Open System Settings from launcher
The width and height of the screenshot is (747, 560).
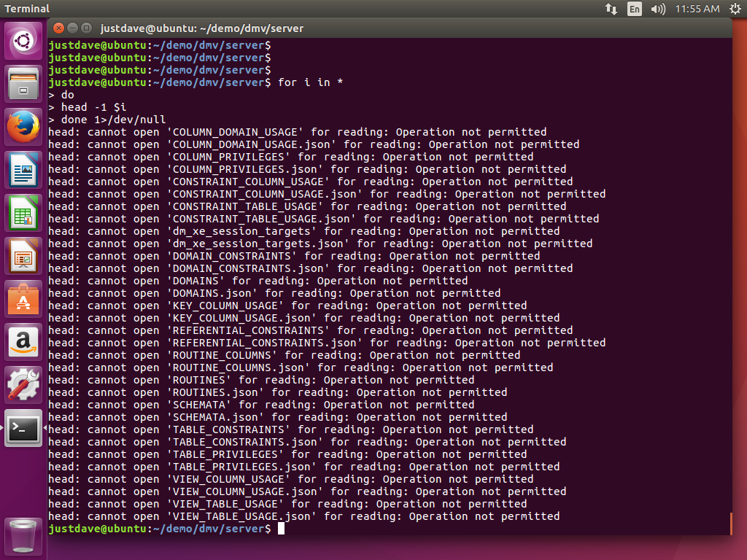point(23,385)
